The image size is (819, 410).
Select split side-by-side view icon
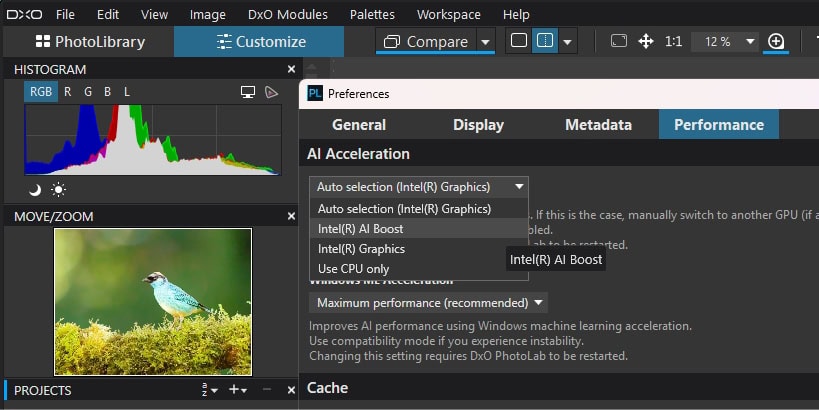click(545, 41)
